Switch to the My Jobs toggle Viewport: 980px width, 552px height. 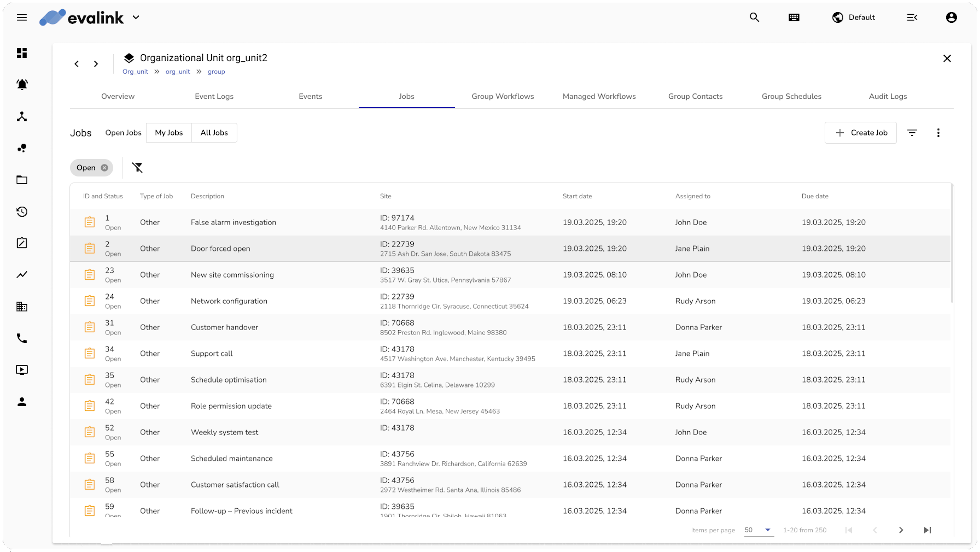pyautogui.click(x=169, y=133)
